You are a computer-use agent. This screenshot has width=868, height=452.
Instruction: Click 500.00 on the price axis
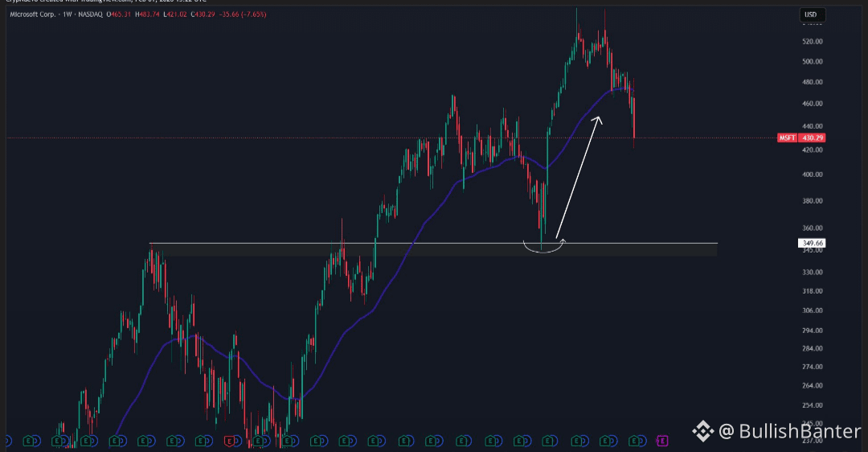coord(812,61)
